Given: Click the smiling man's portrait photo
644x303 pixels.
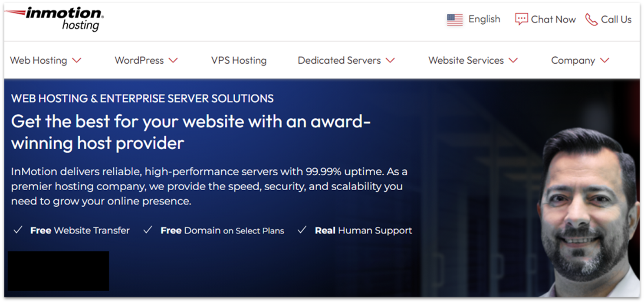Looking at the screenshot, I should click(588, 212).
